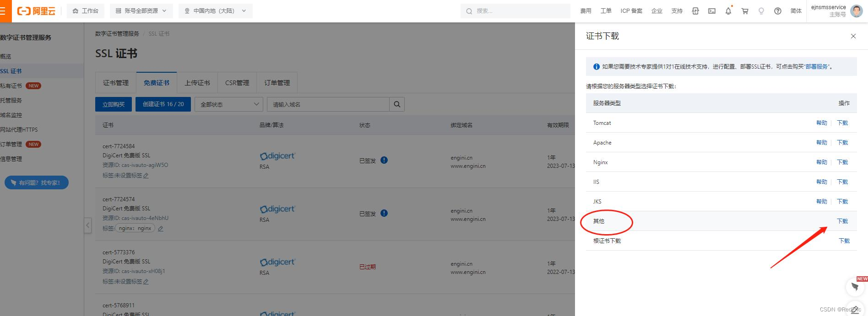
Task: Focus the top search field
Action: [515, 11]
